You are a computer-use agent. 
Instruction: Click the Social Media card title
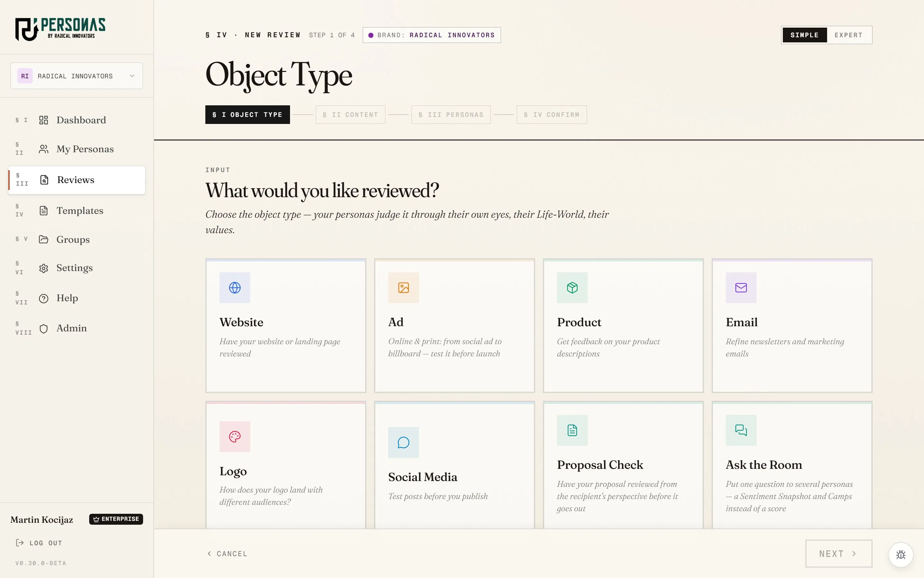point(423,477)
